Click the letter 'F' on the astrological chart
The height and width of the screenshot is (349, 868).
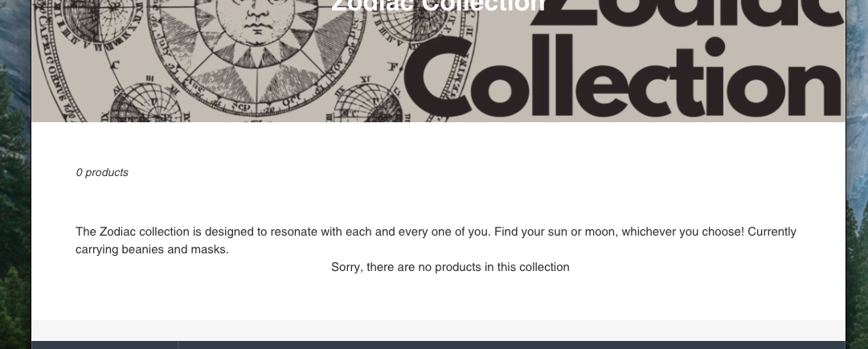tap(393, 68)
